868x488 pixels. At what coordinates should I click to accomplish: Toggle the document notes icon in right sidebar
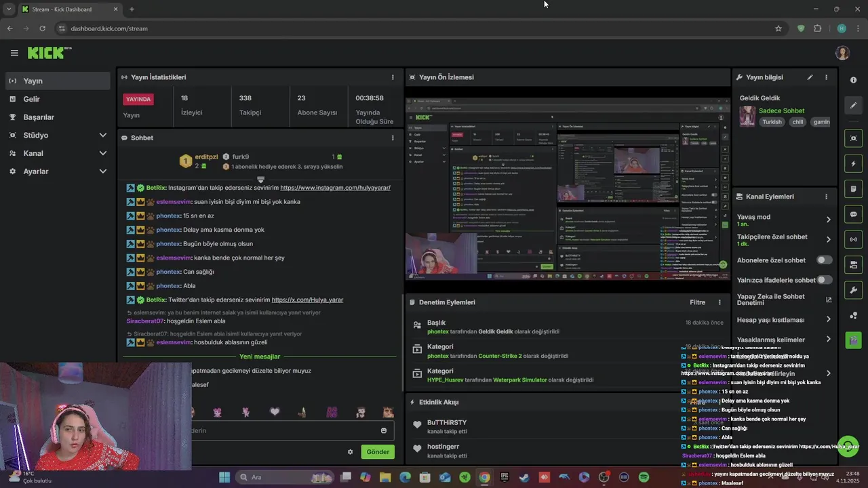tap(853, 188)
